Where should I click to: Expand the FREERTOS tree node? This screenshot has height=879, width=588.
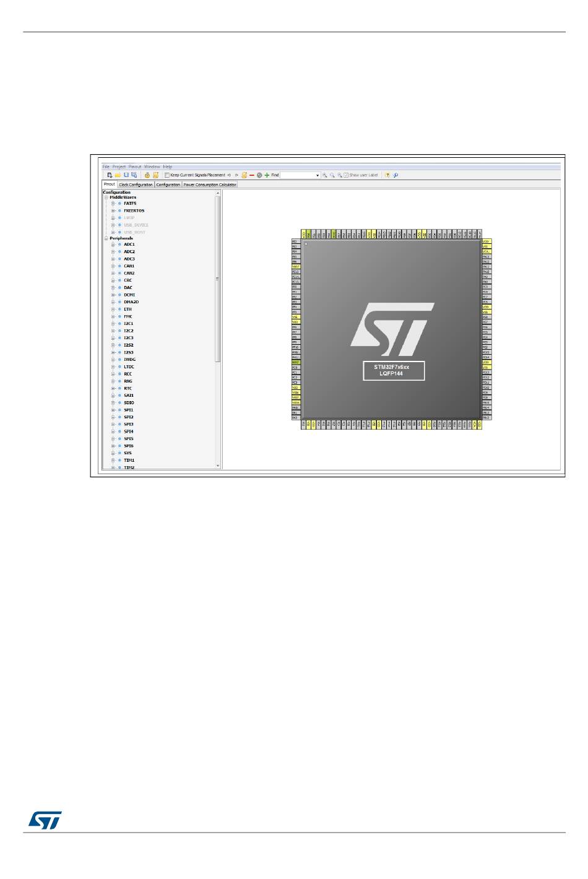pyautogui.click(x=113, y=210)
